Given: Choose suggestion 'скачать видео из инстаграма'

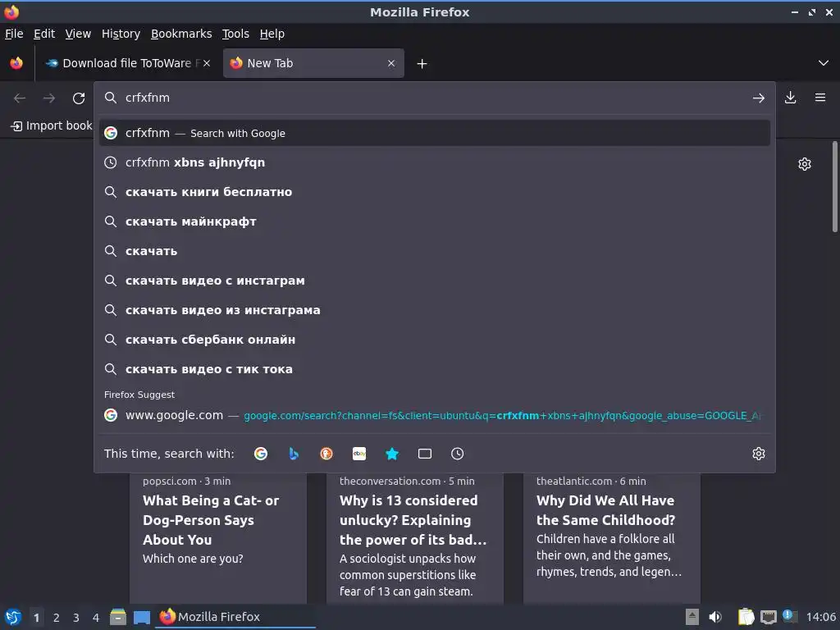Looking at the screenshot, I should click(x=435, y=309).
